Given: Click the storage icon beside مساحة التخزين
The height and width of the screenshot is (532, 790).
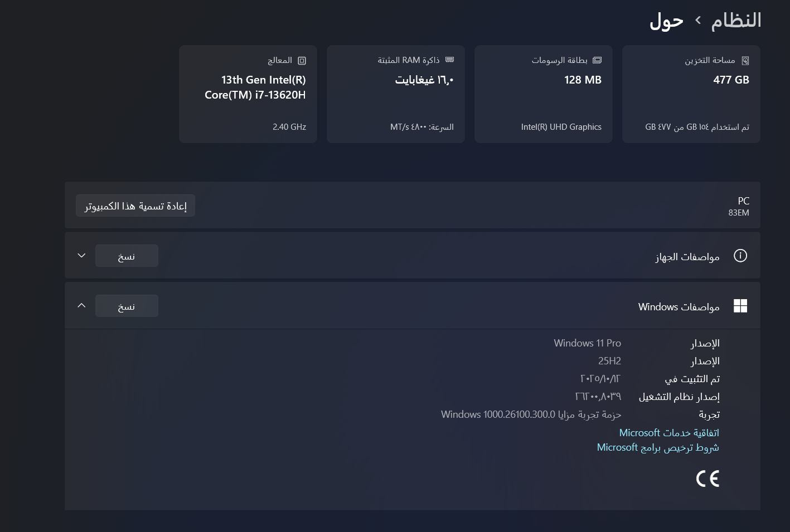Looking at the screenshot, I should 745,60.
